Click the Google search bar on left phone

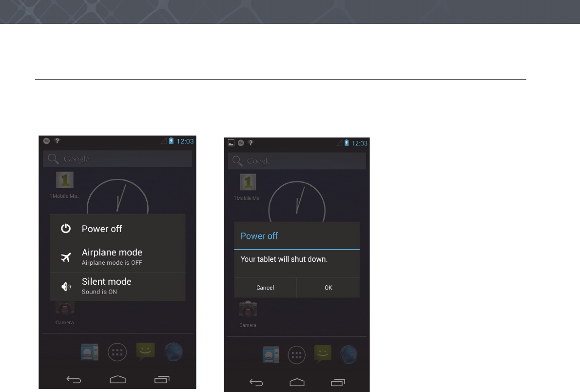(x=117, y=159)
